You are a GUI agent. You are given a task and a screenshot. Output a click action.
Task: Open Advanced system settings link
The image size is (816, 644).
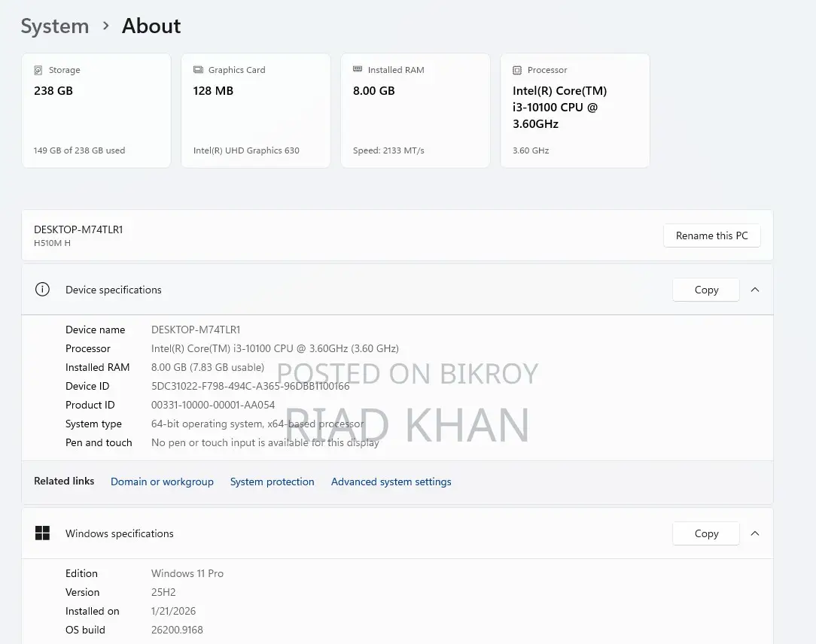point(391,481)
